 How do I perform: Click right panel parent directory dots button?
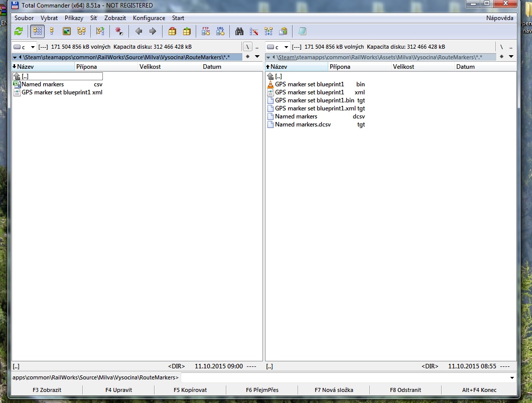pos(510,47)
